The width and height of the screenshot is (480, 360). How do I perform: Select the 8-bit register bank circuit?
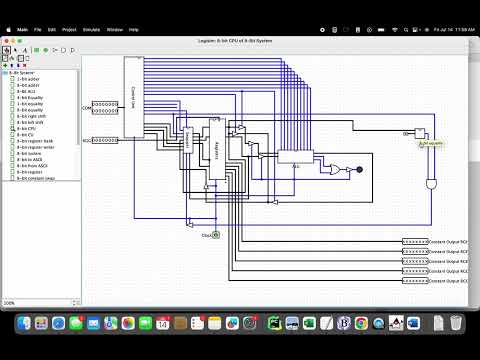point(35,141)
